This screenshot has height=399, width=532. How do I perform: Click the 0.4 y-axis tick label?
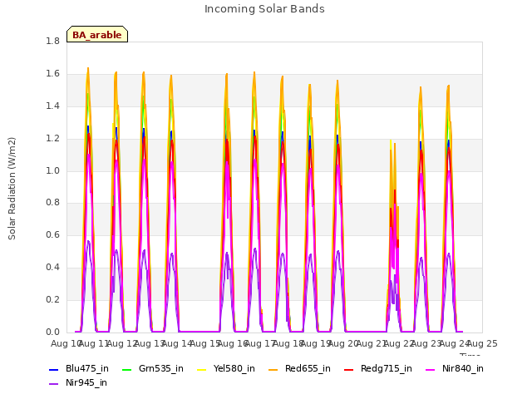click(52, 268)
